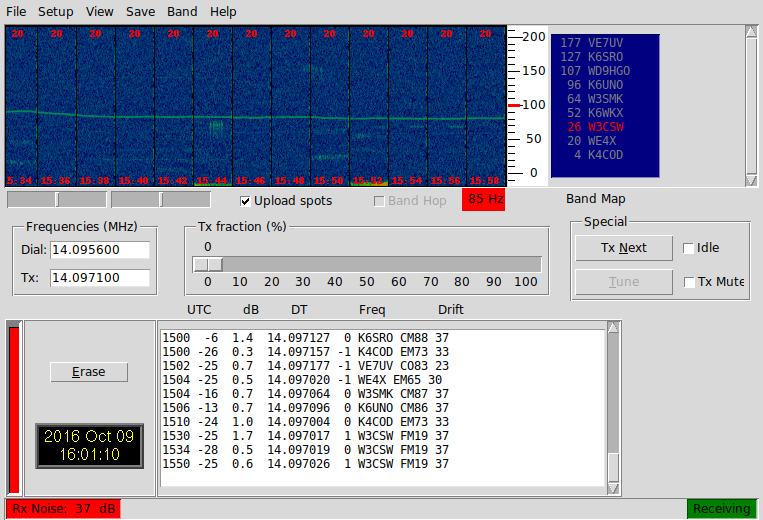Viewport: 763px width, 520px height.
Task: Click the 15:44 waterfall time label
Action: click(212, 180)
